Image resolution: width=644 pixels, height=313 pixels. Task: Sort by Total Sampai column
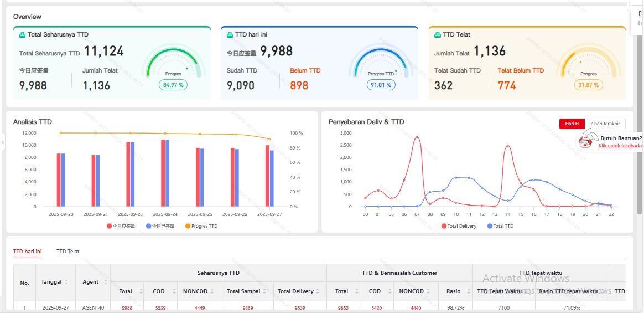tap(267, 291)
